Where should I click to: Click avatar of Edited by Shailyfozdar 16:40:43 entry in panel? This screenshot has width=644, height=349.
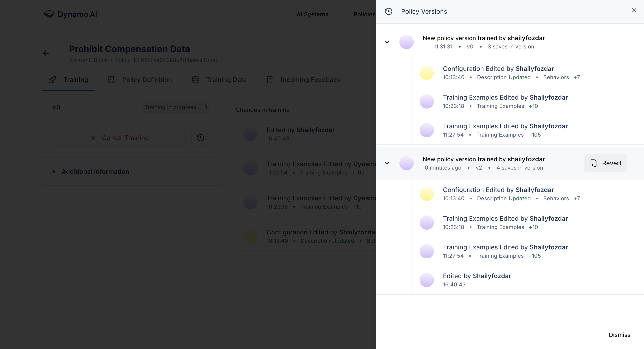click(427, 280)
